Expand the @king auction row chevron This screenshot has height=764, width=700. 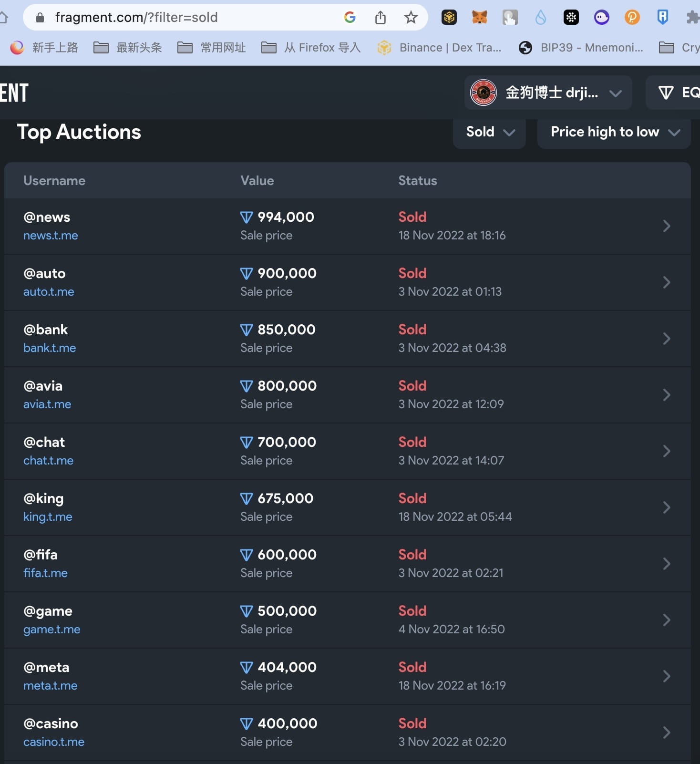point(666,507)
